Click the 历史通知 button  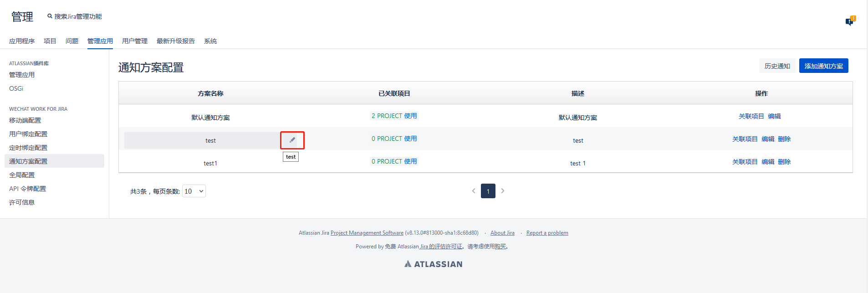777,66
